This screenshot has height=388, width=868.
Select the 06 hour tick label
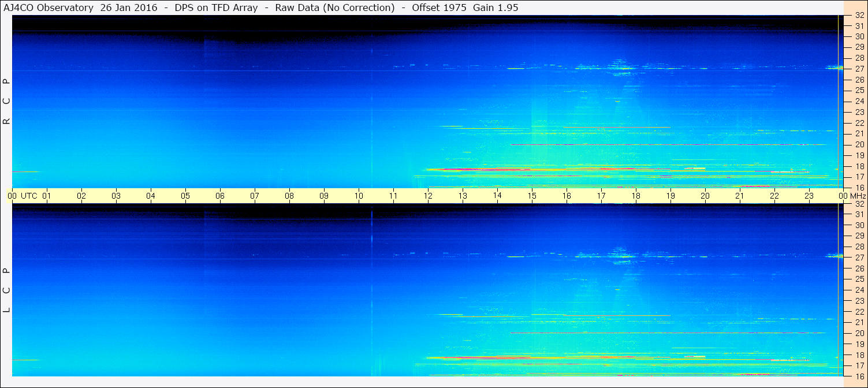[220, 196]
